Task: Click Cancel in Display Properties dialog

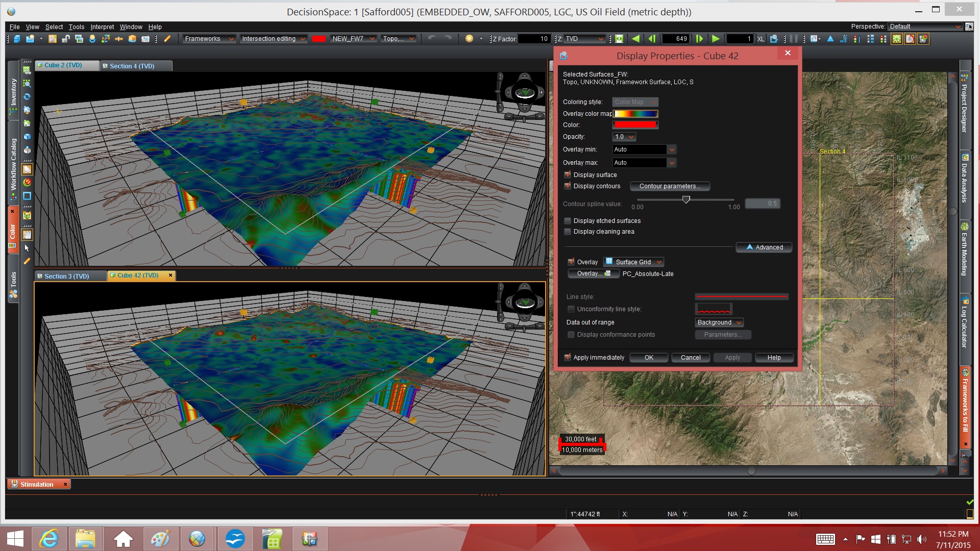Action: coord(691,358)
